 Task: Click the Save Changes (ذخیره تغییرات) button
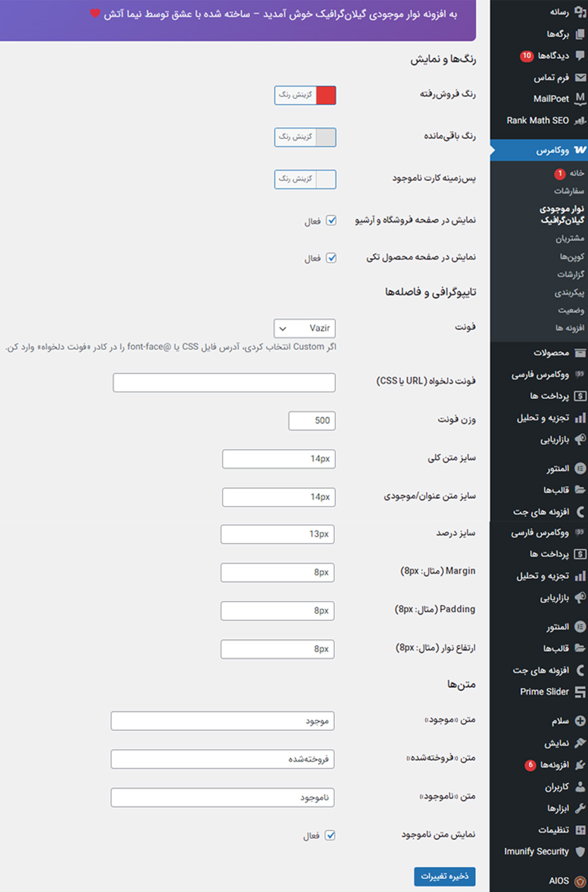pyautogui.click(x=444, y=876)
